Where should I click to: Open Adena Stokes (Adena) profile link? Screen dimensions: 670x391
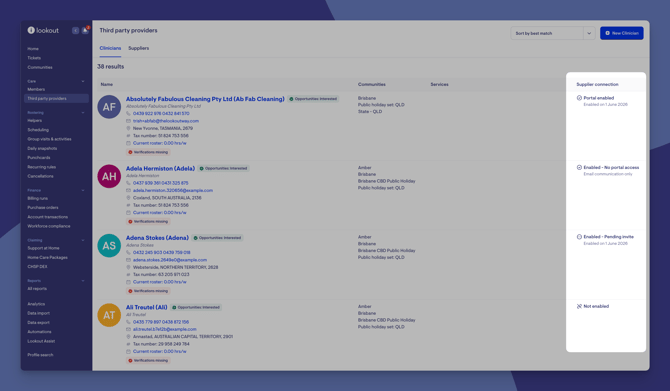pos(157,238)
